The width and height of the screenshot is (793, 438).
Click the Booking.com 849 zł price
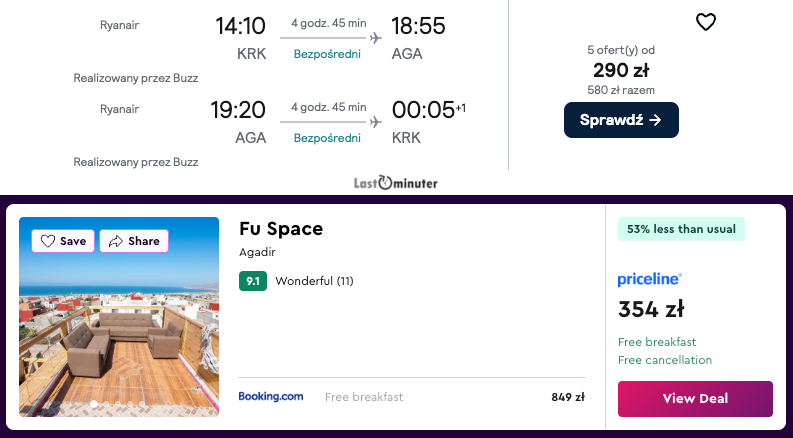[x=567, y=397]
